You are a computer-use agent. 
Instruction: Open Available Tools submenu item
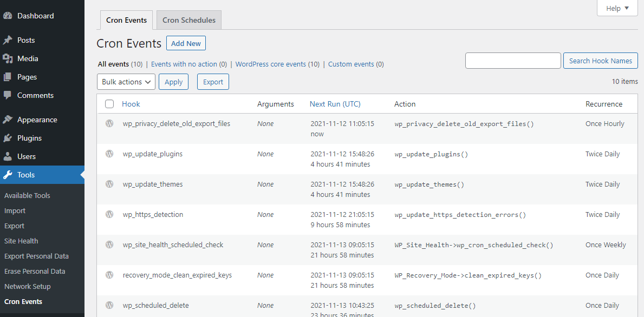pyautogui.click(x=27, y=196)
